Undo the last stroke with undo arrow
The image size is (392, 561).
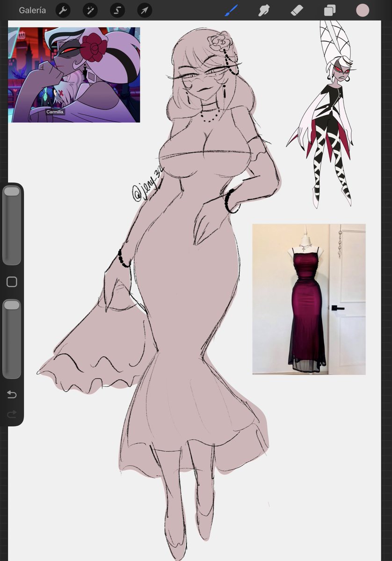pos(12,394)
